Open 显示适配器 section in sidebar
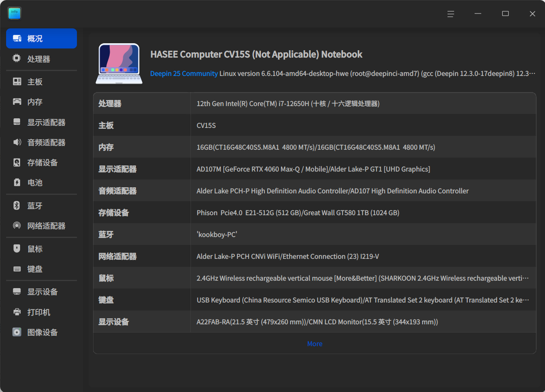Viewport: 545px width, 392px height. [42, 122]
